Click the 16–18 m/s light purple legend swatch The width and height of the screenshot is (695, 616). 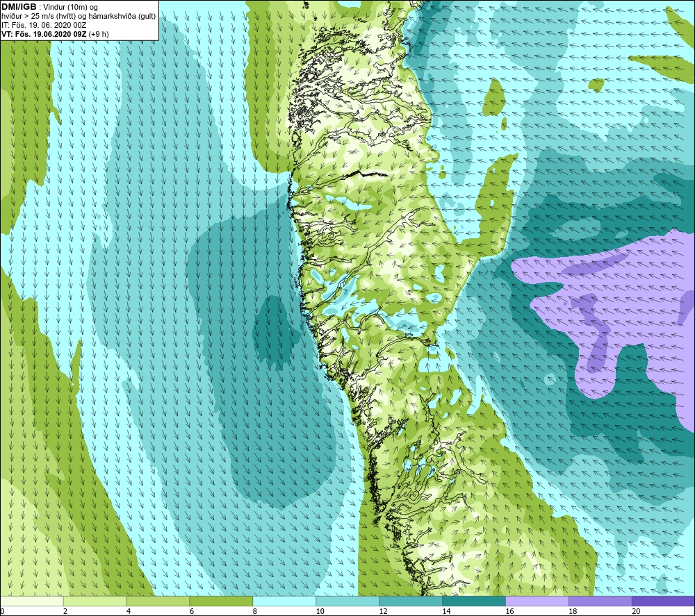click(x=537, y=601)
